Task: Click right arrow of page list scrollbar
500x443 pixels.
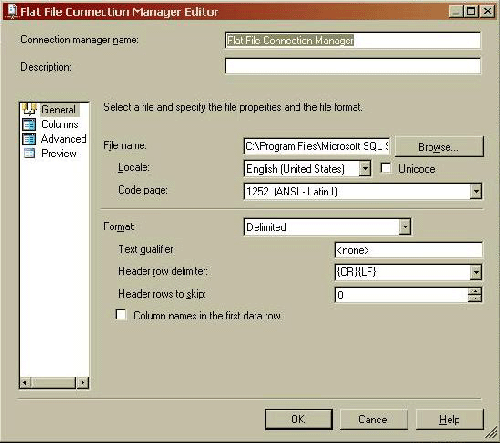Action: [x=83, y=383]
